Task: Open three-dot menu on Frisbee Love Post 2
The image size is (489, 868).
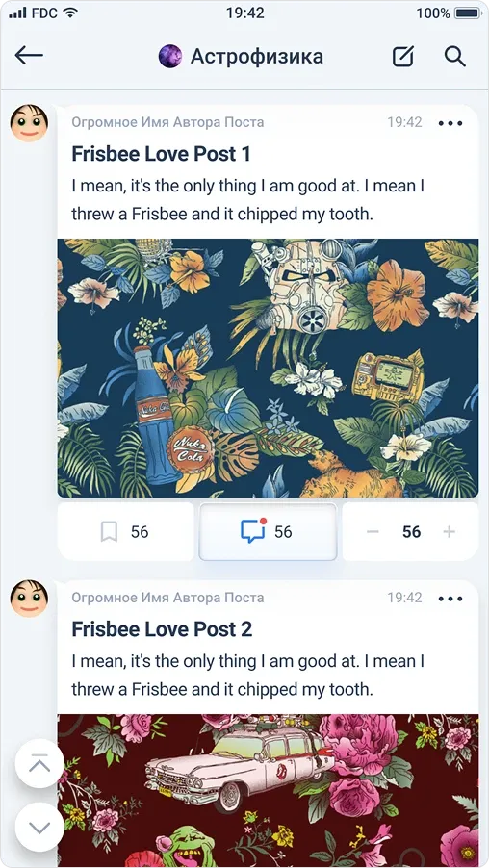Action: click(x=450, y=599)
